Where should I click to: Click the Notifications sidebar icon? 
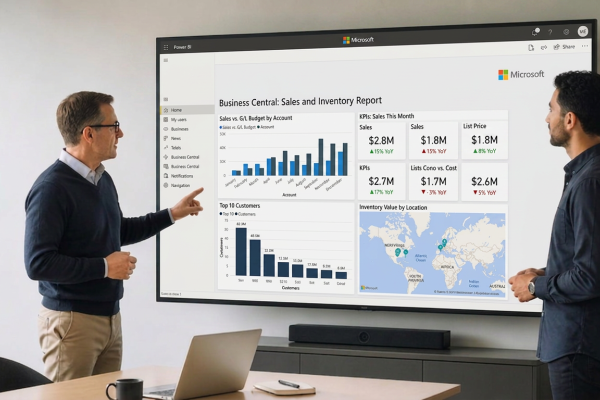pos(166,176)
